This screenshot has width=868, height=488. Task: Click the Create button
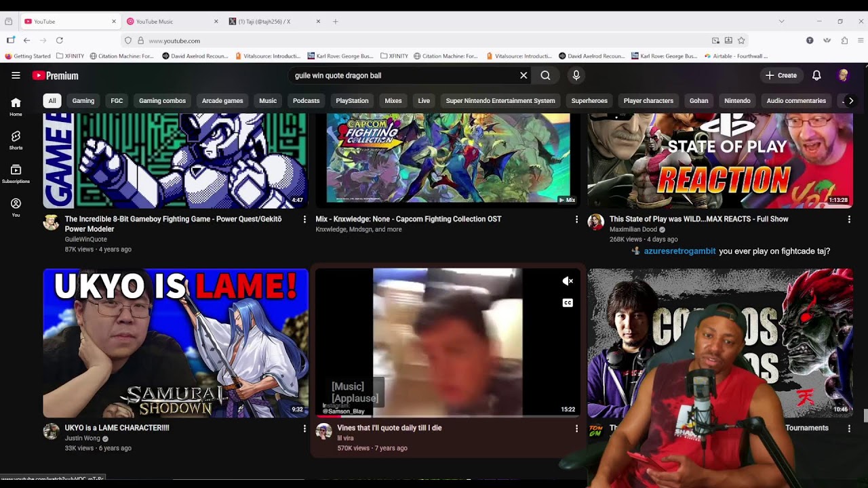(781, 75)
